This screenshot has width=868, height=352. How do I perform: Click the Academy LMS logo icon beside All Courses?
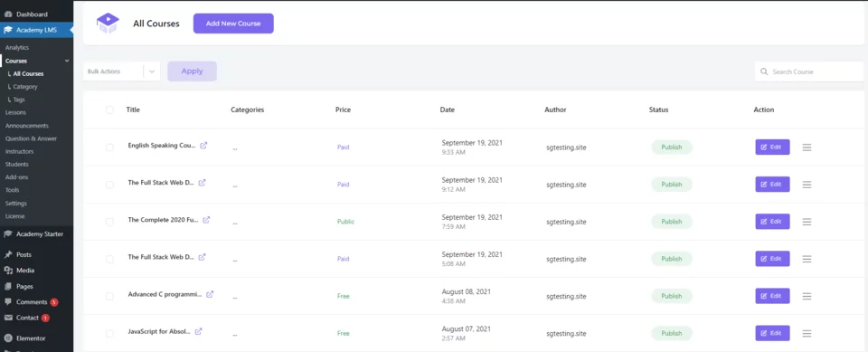108,24
